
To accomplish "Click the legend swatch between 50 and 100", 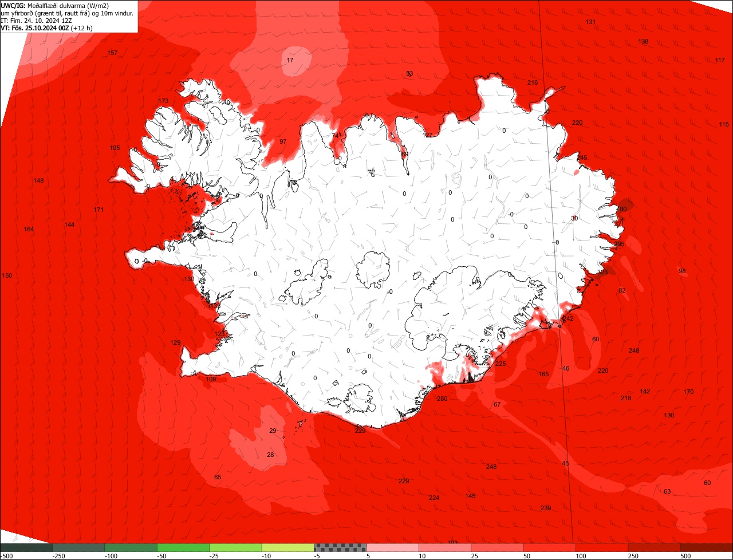I will coord(550,547).
